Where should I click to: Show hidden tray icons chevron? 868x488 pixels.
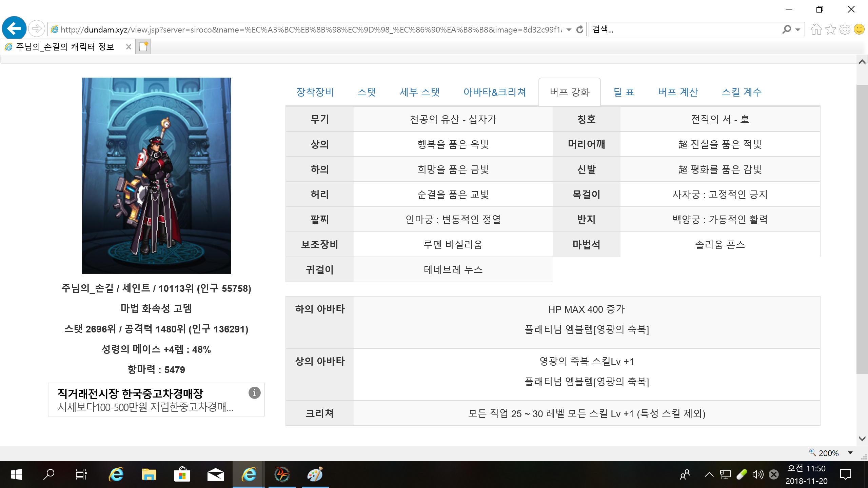[709, 474]
